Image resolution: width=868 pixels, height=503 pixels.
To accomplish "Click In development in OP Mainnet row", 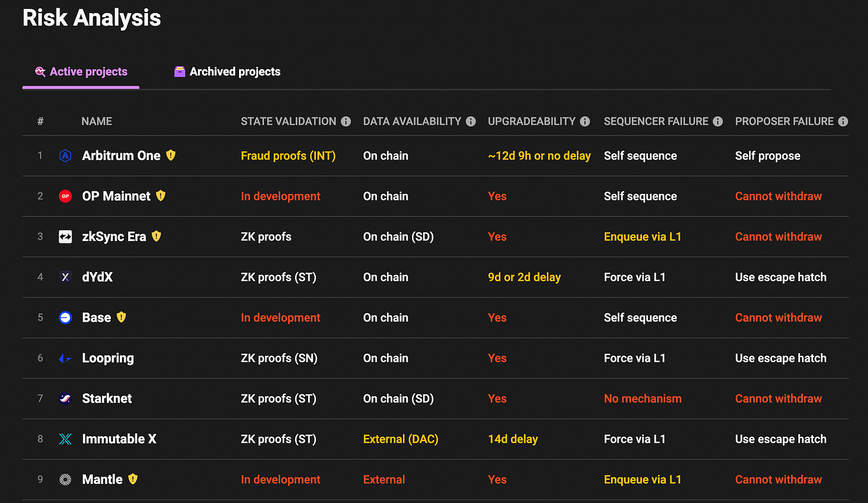I will (x=280, y=196).
